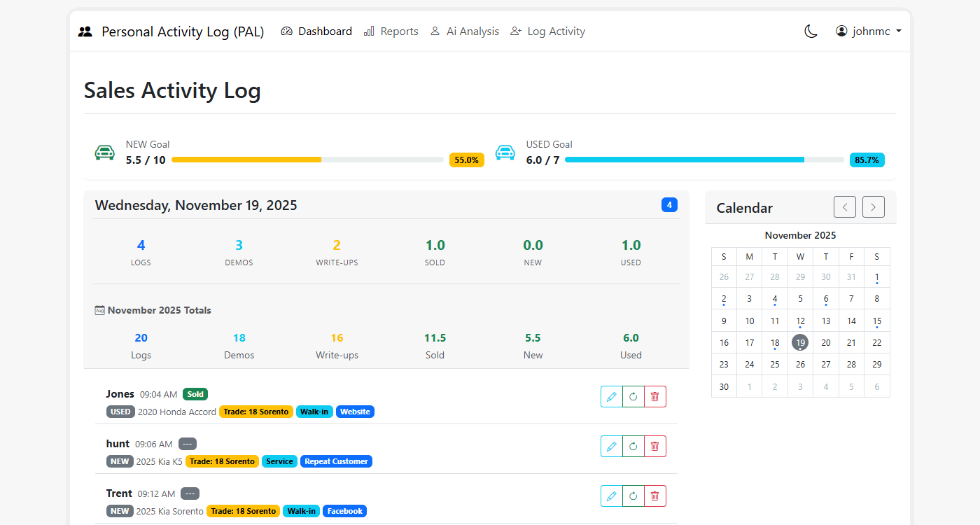Screen dimensions: 980x525
Task: Switch to the Reports section
Action: click(391, 31)
